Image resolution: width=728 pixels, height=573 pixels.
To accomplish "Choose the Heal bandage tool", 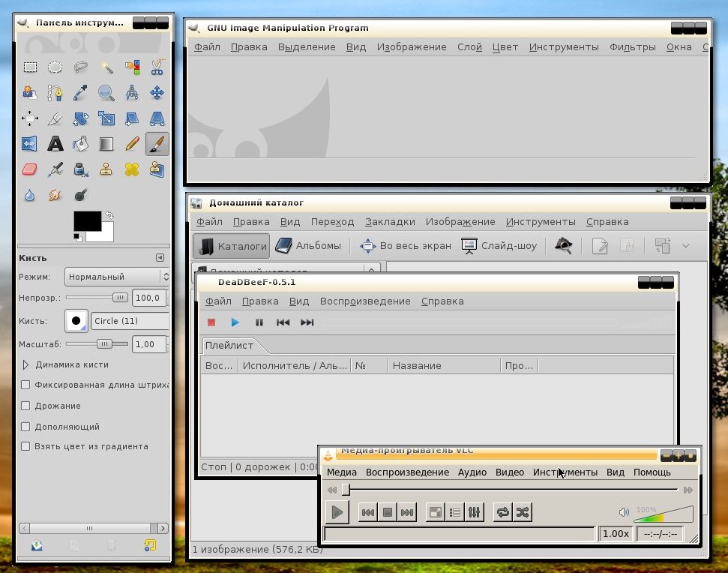I will 132,169.
